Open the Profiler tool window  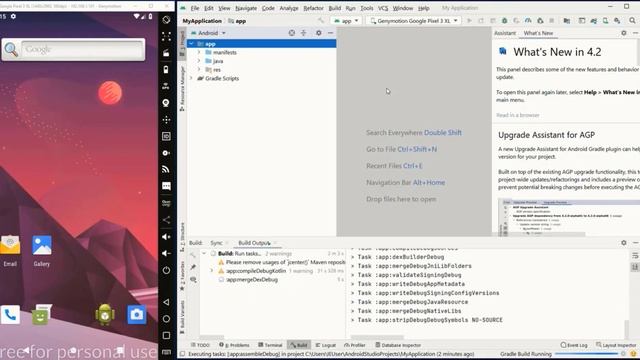pos(355,345)
